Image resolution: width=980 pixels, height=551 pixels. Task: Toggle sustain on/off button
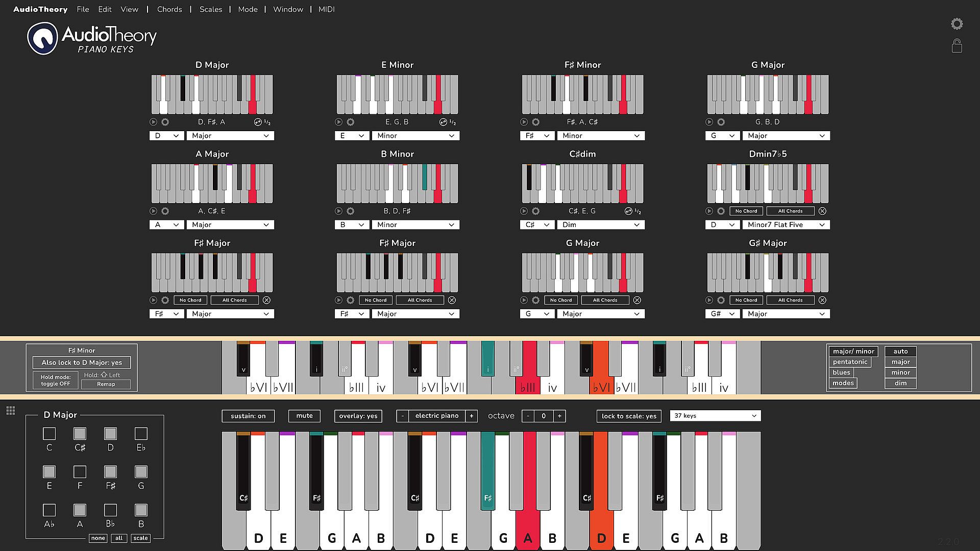click(248, 416)
